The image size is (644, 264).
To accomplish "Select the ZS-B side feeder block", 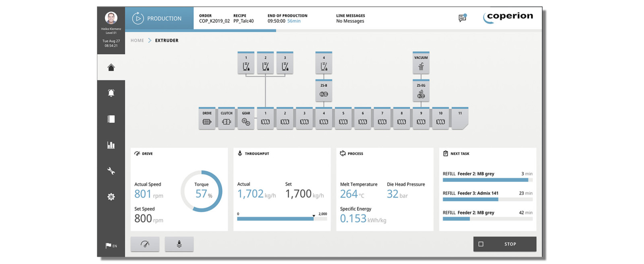I will pos(323,91).
